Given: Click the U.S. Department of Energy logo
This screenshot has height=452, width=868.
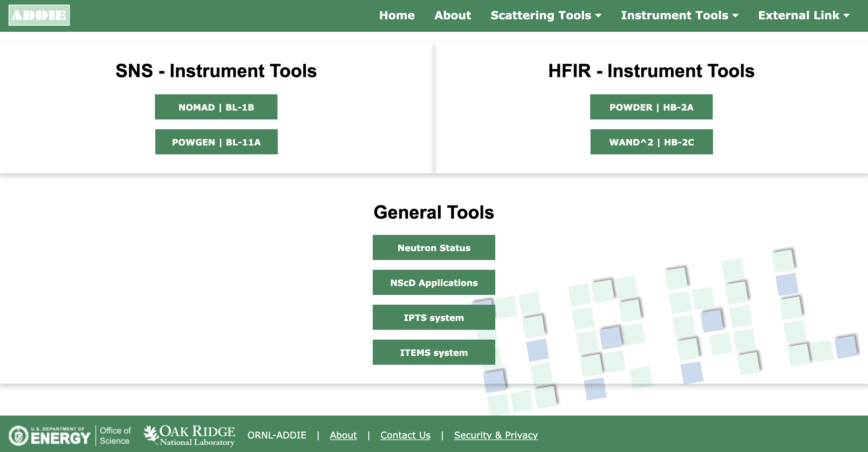Looking at the screenshot, I should 70,435.
